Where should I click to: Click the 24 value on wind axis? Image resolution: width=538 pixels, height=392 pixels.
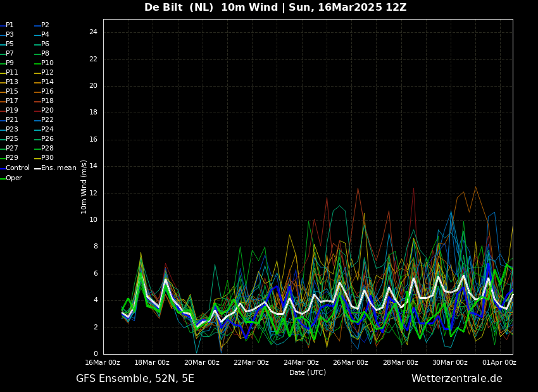coord(93,32)
